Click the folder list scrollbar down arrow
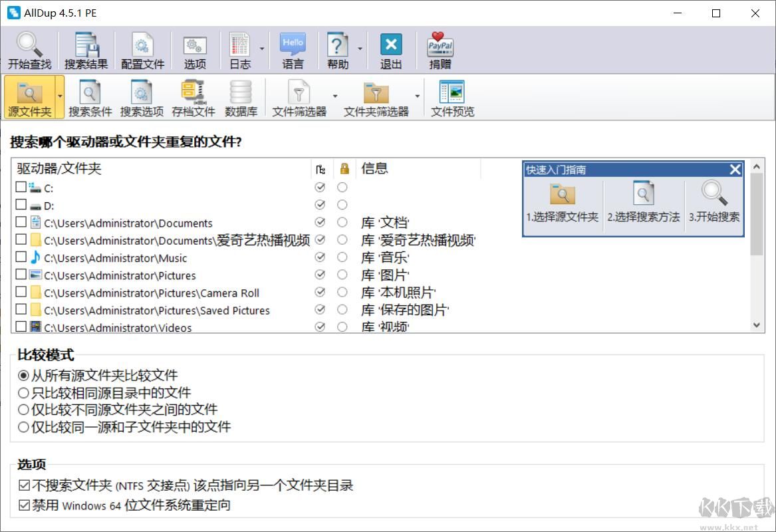 [757, 325]
